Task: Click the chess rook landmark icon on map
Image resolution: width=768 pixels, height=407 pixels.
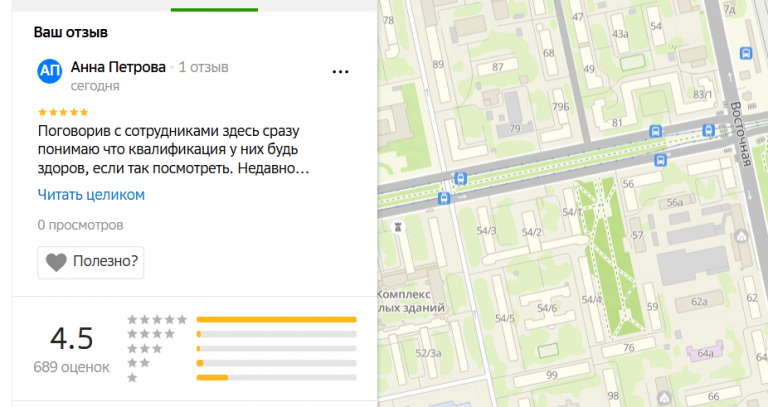Action: (398, 227)
